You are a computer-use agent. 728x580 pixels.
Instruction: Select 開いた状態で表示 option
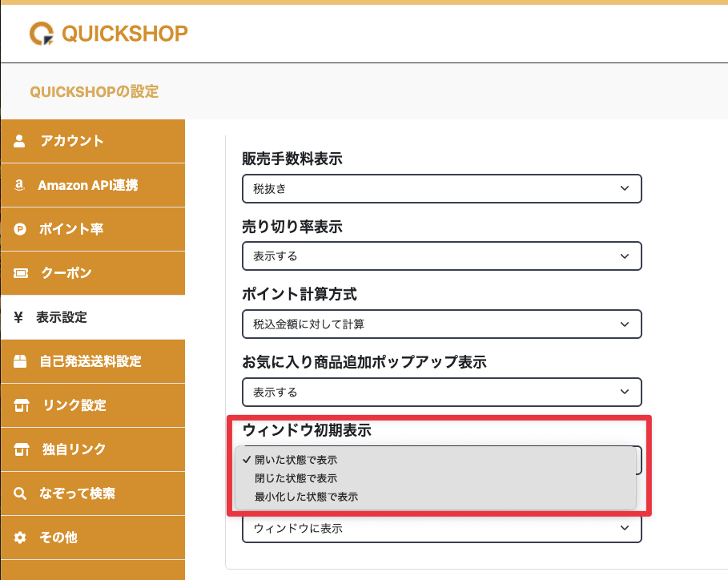pos(295,460)
